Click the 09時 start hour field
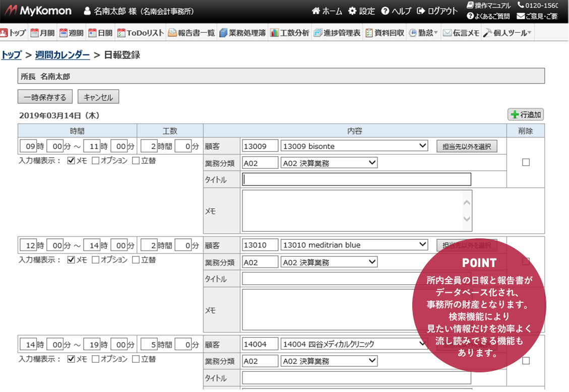 28,146
